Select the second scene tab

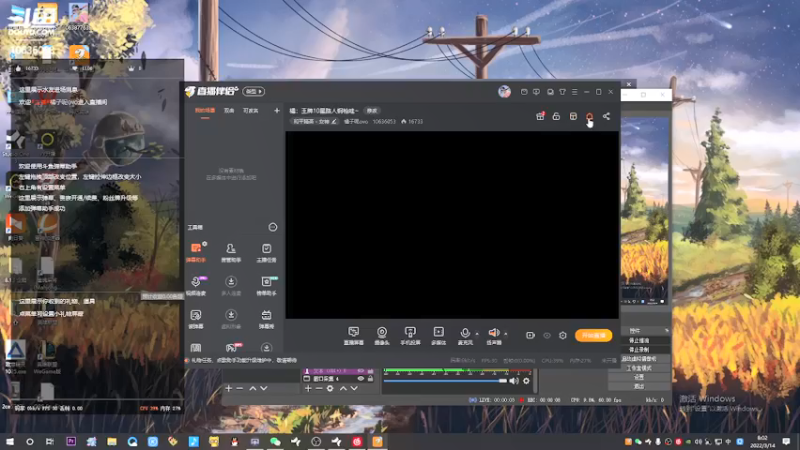[x=229, y=111]
